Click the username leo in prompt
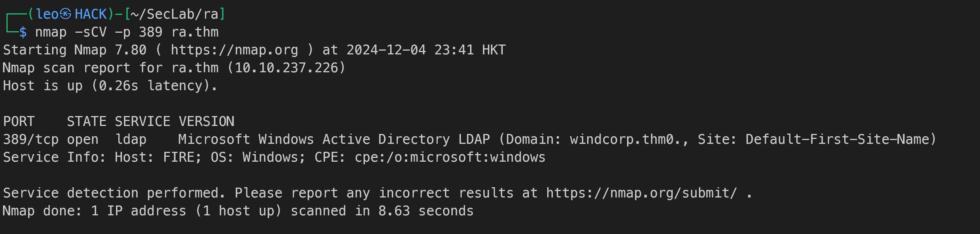The width and height of the screenshot is (980, 234). (47, 14)
